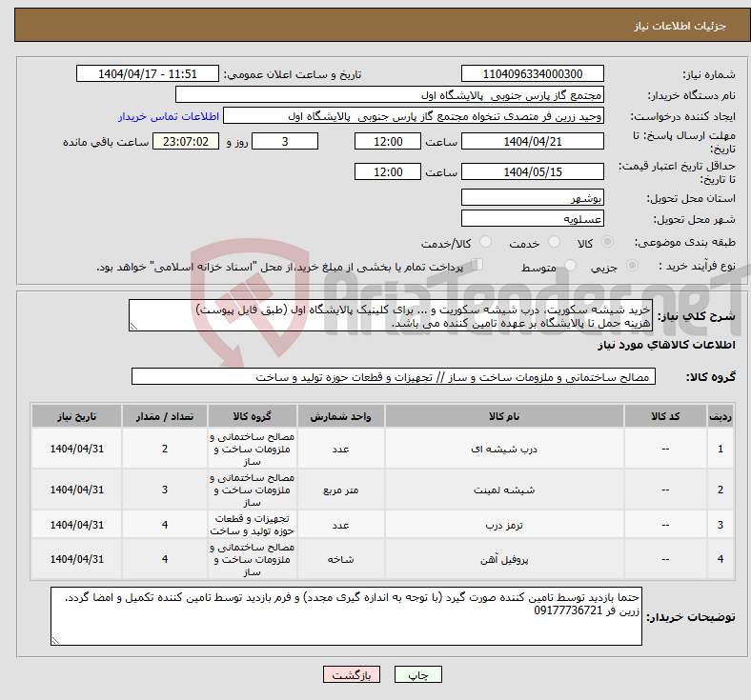Click quantity 3 in شیشه لمینت row

pos(165,490)
